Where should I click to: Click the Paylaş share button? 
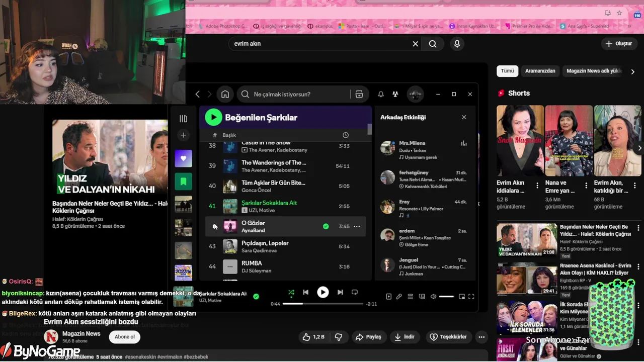click(369, 337)
